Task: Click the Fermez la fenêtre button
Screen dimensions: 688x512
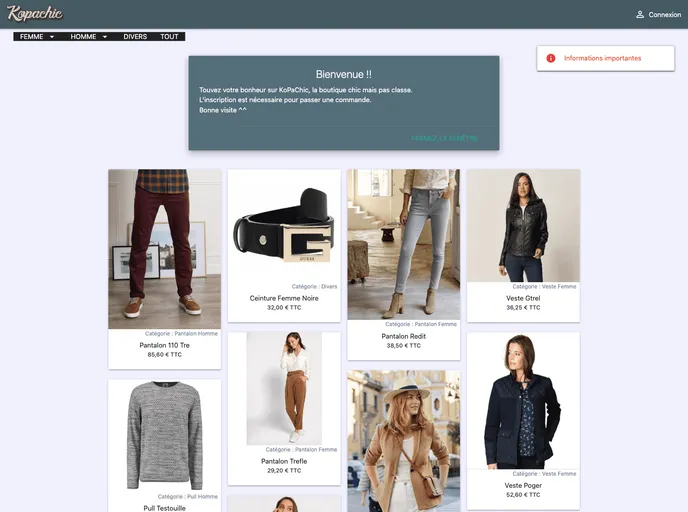Action: (x=444, y=138)
